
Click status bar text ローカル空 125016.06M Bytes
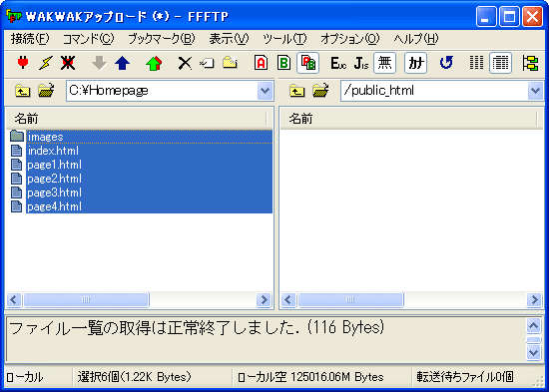coord(310,377)
